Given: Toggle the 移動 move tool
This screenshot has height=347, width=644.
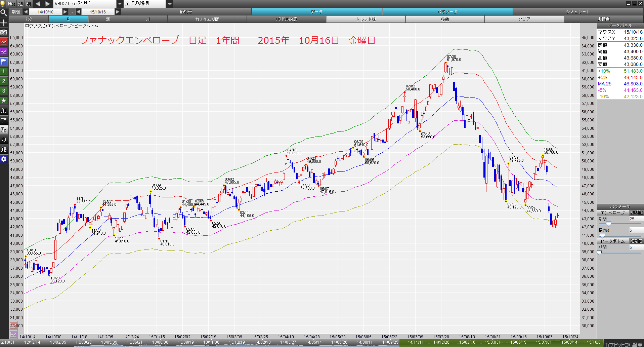Looking at the screenshot, I should click(445, 19).
